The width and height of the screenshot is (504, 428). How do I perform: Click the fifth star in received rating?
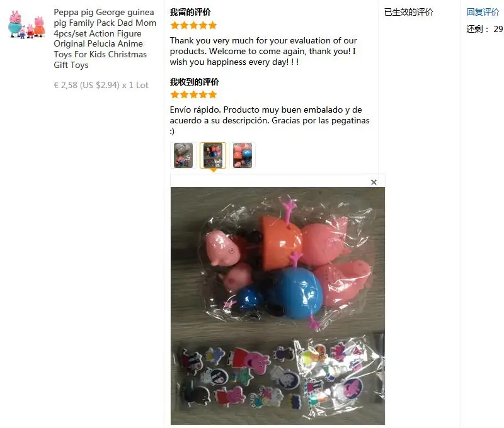212,94
